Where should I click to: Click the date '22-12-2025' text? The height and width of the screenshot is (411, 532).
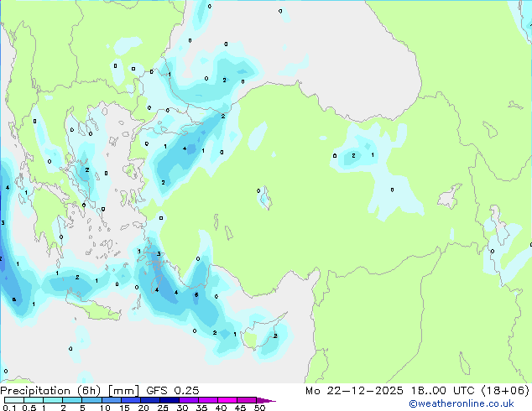click(365, 391)
